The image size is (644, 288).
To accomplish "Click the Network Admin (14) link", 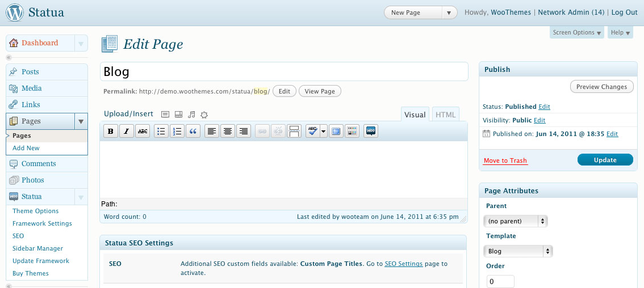I will coord(571,12).
